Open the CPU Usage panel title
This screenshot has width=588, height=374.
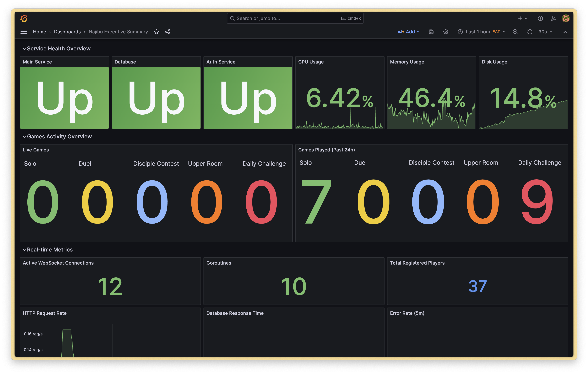pos(311,62)
